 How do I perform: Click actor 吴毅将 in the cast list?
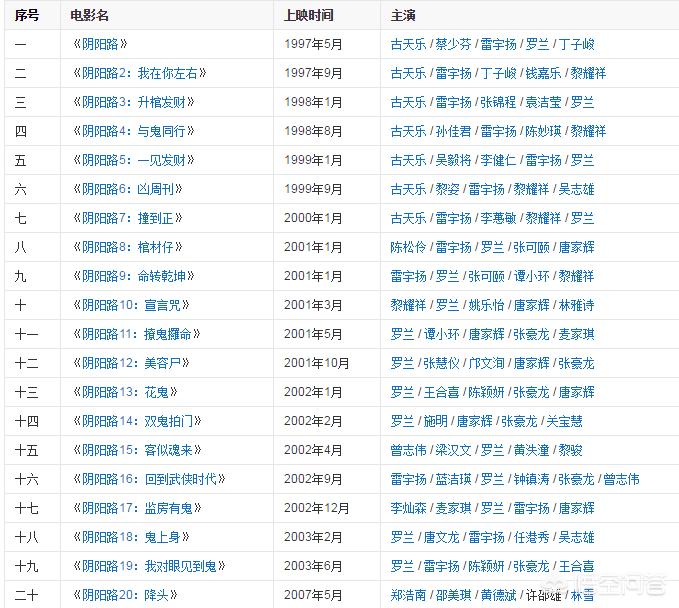coord(453,160)
